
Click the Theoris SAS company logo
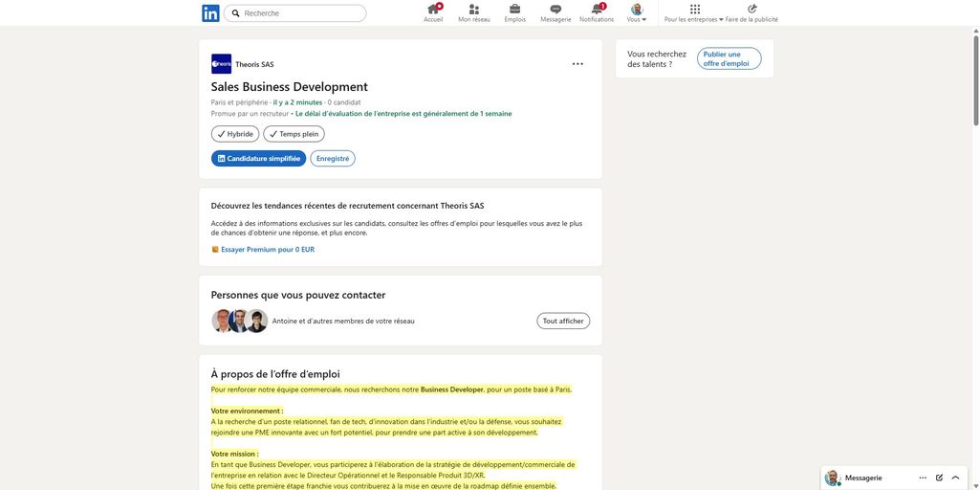click(221, 64)
